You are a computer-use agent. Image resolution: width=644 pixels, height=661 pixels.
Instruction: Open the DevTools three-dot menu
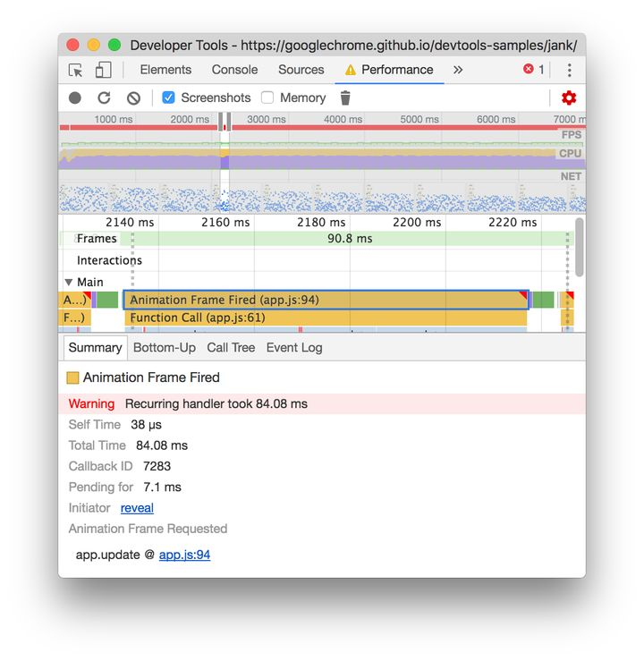point(570,70)
